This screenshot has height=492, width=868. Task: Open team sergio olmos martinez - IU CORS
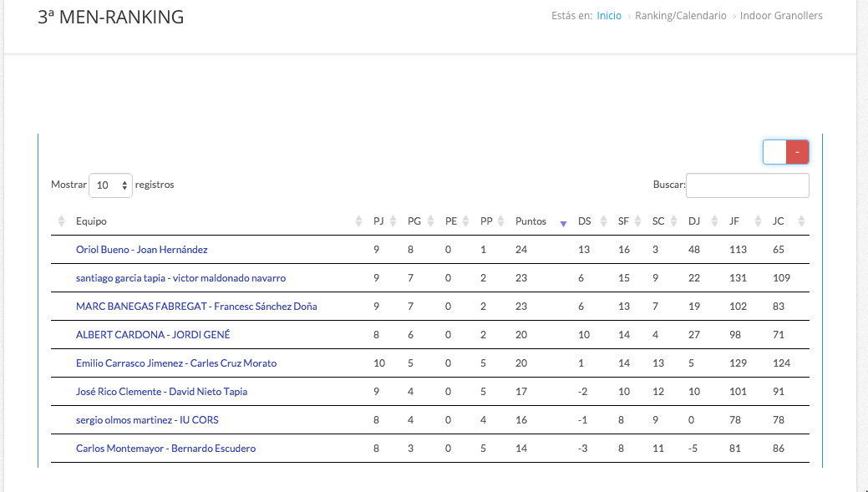coord(147,420)
